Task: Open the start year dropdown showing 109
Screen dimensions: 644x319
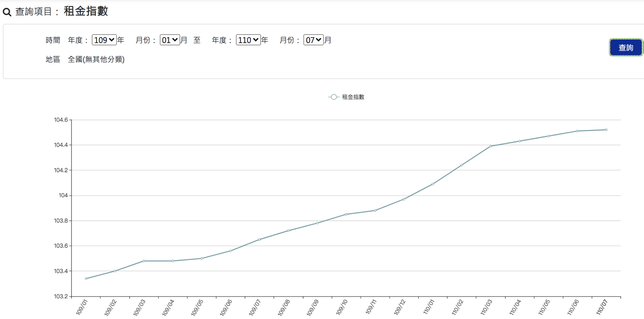Action: [x=104, y=40]
